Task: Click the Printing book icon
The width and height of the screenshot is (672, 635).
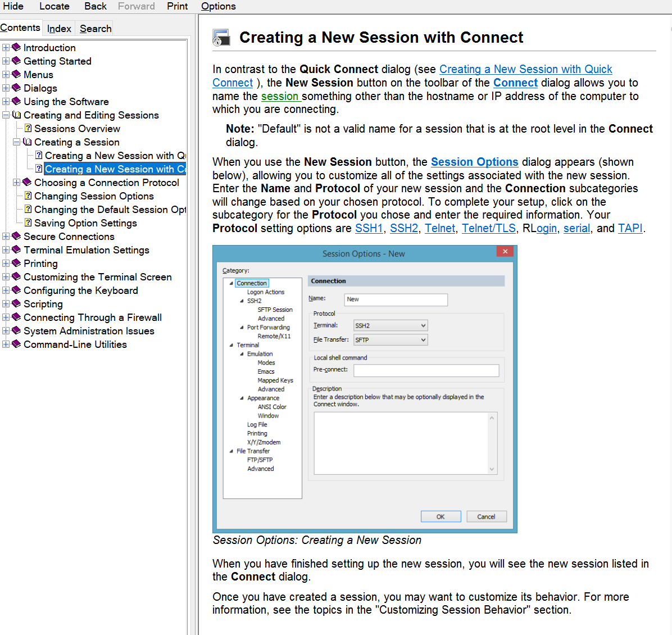Action: click(x=16, y=263)
